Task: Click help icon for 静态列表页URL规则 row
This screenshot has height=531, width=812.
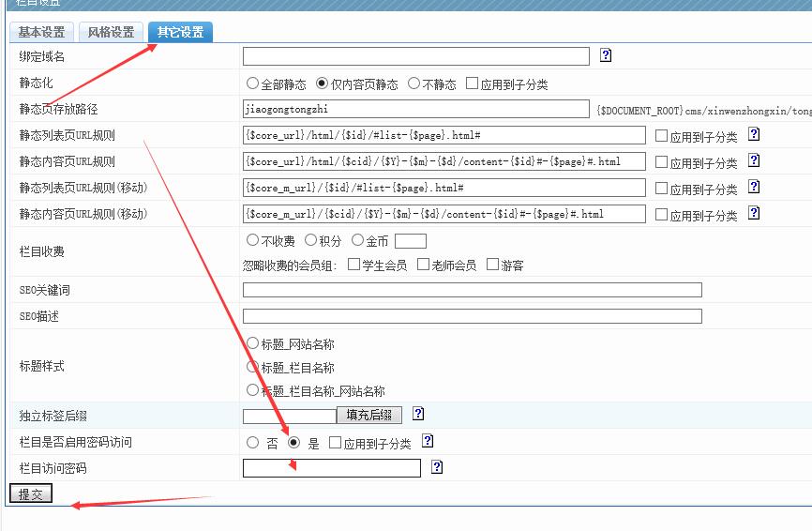Action: (753, 135)
